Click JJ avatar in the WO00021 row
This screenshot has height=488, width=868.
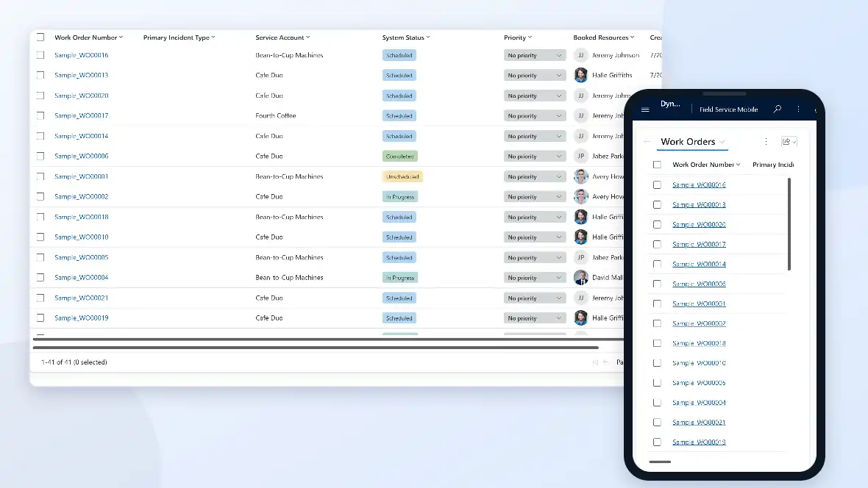(580, 298)
